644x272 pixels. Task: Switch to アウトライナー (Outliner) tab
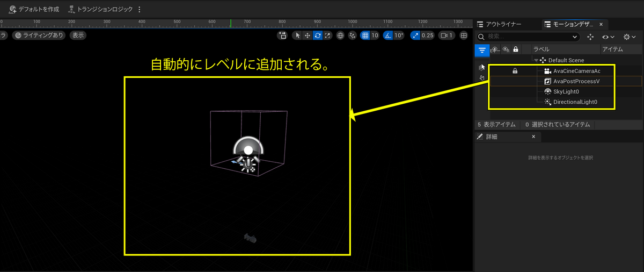click(x=499, y=24)
